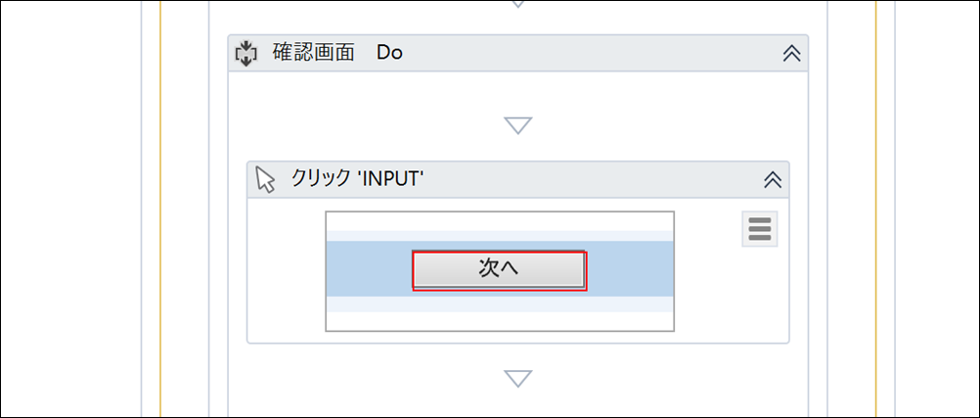The width and height of the screenshot is (980, 418).
Task: Select the 確認画面 Do title text
Action: click(337, 54)
